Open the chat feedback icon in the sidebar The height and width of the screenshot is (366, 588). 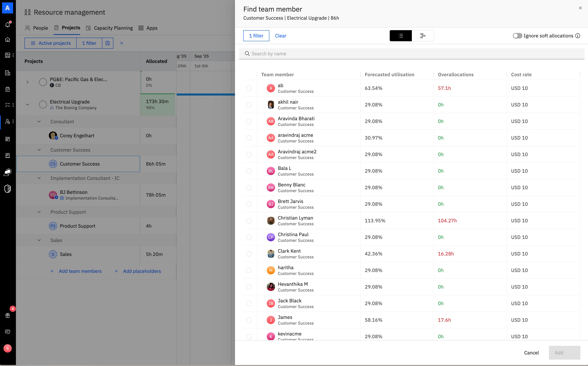coord(7,332)
